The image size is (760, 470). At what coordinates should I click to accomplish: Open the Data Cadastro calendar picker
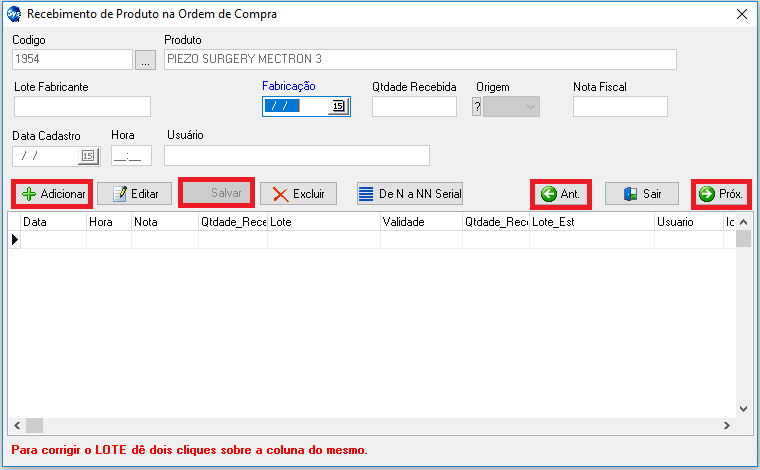87,156
